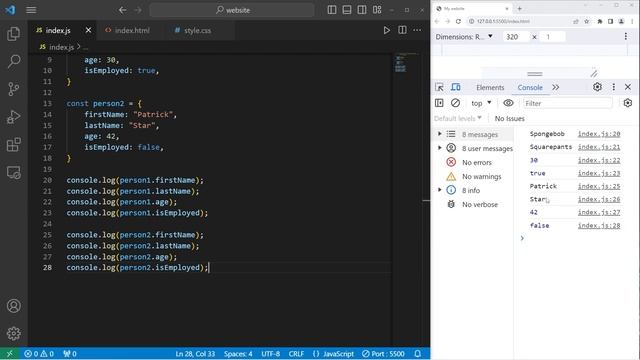Open the index.js:28 source link
Image resolution: width=640 pixels, height=360 pixels.
599,225
